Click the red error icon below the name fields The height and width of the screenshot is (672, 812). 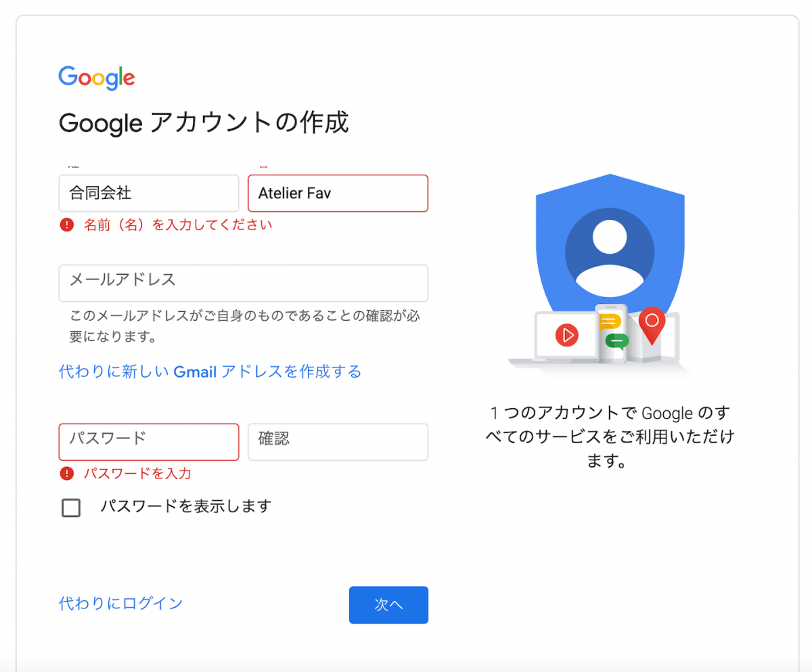click(66, 224)
